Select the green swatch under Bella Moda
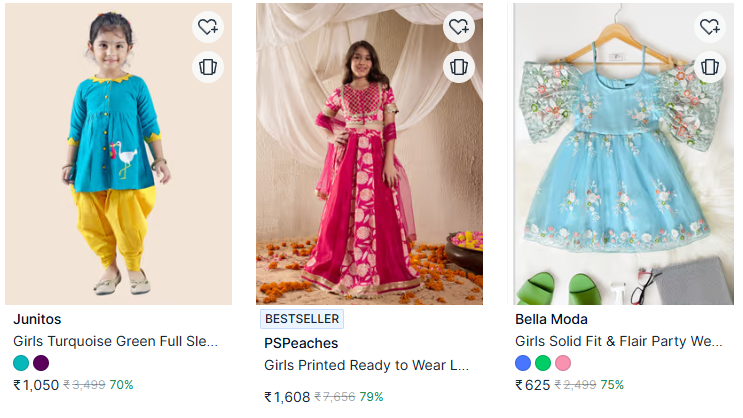Image resolution: width=743 pixels, height=418 pixels. coord(543,363)
